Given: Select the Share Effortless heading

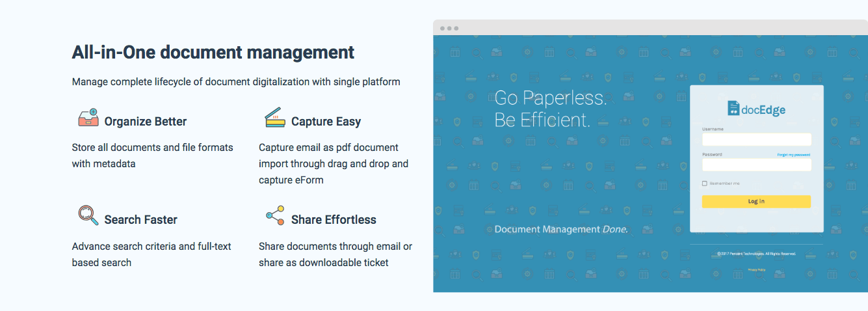Looking at the screenshot, I should pos(334,220).
